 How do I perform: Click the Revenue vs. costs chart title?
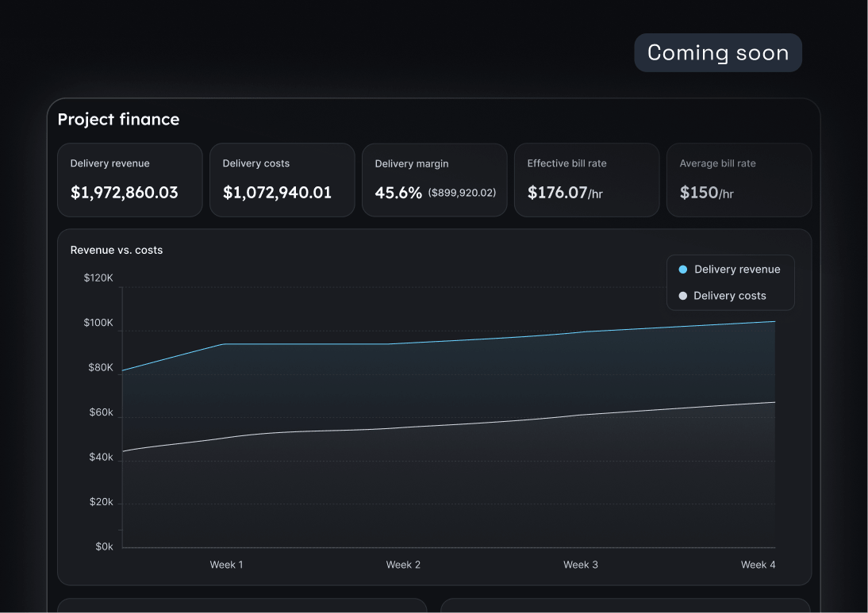tap(116, 250)
